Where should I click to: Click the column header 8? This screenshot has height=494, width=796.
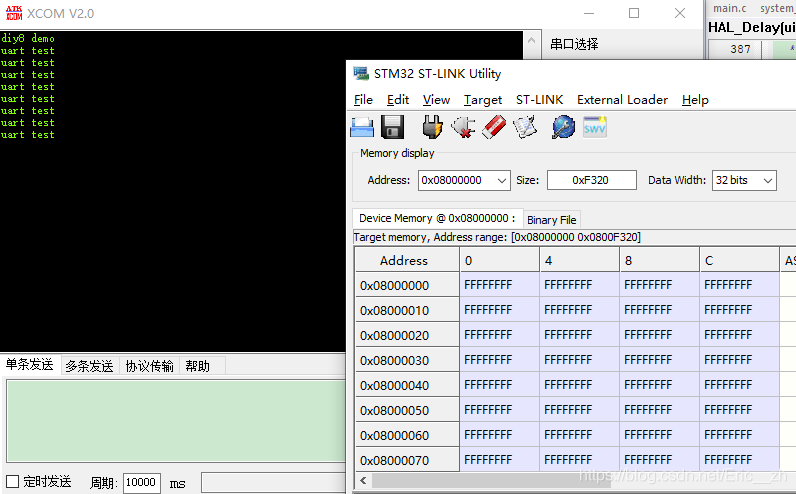659,260
